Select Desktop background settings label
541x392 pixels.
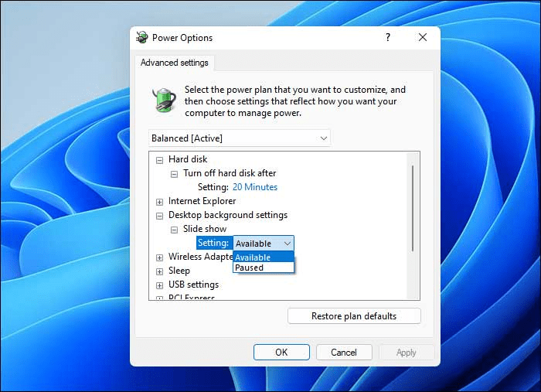228,215
